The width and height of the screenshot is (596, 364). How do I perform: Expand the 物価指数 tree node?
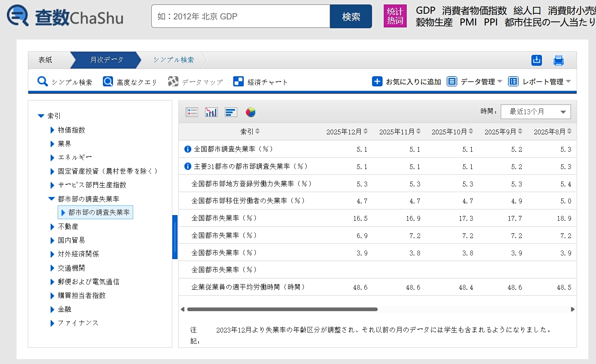[52, 130]
